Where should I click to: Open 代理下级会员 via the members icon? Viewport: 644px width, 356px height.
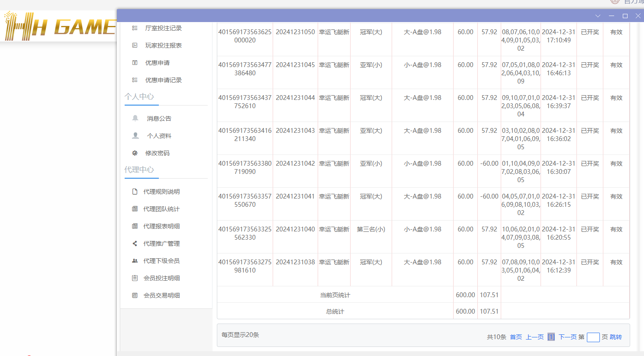(x=135, y=261)
